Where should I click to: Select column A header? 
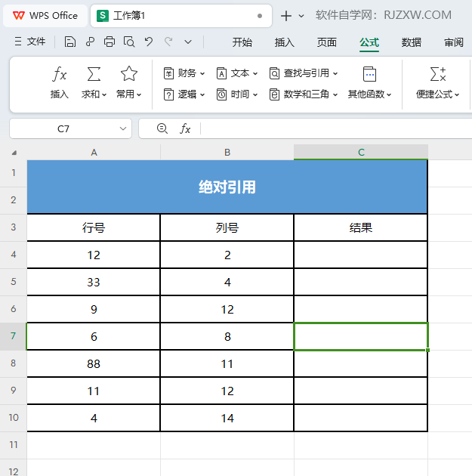click(94, 152)
